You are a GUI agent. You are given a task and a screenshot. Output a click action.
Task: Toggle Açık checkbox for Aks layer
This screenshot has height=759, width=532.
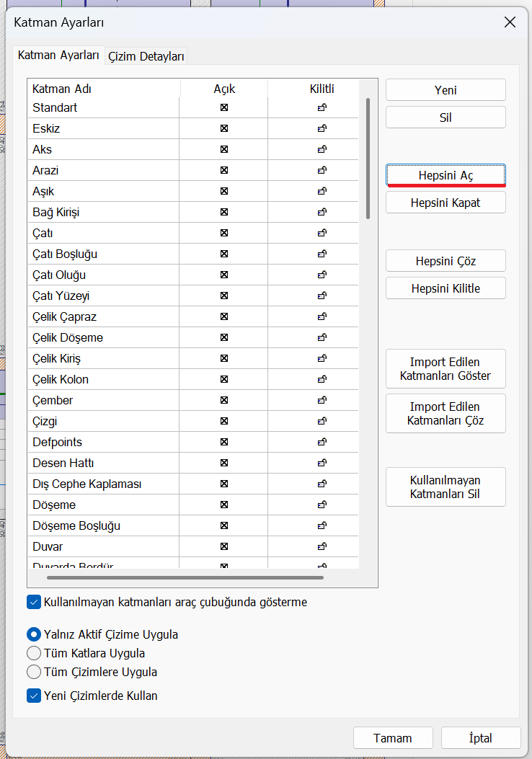(224, 149)
